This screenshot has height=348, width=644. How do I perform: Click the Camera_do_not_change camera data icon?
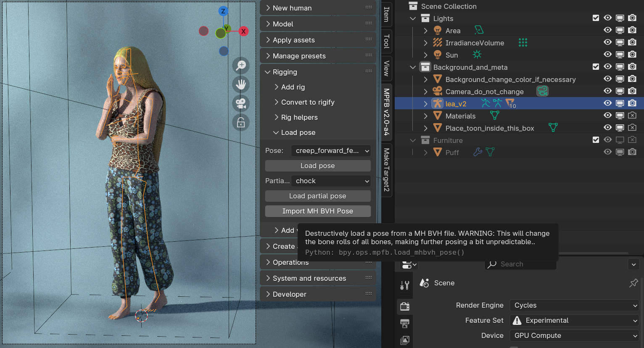(x=542, y=91)
